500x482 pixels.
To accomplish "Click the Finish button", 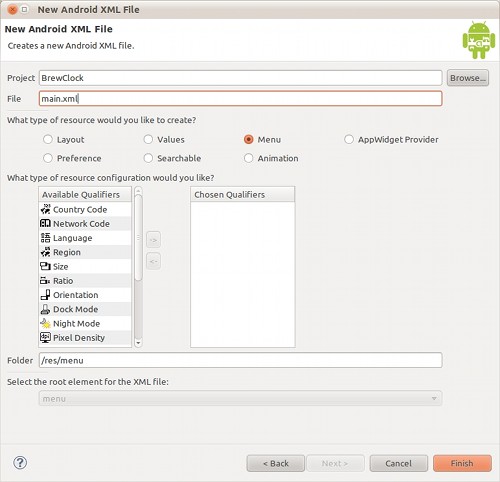I will coord(462,463).
